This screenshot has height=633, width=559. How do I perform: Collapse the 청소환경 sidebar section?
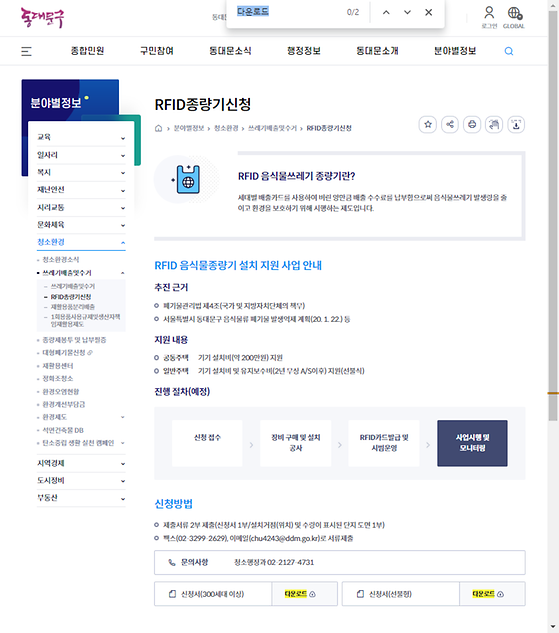click(x=81, y=242)
